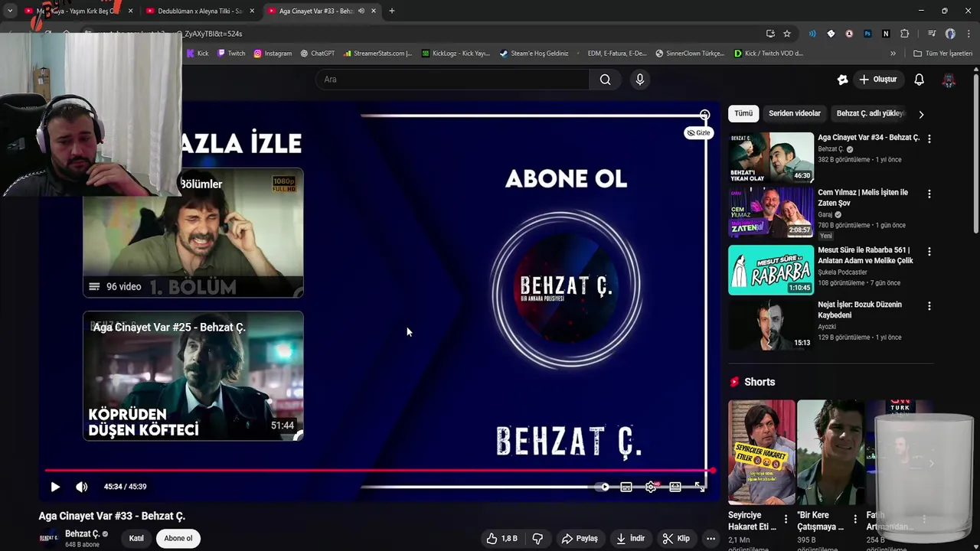
Task: Open the YouTube account avatar menu
Action: tap(949, 80)
